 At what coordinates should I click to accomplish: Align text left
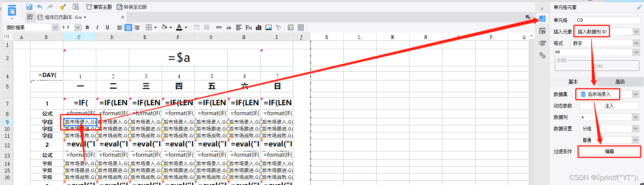120,27
